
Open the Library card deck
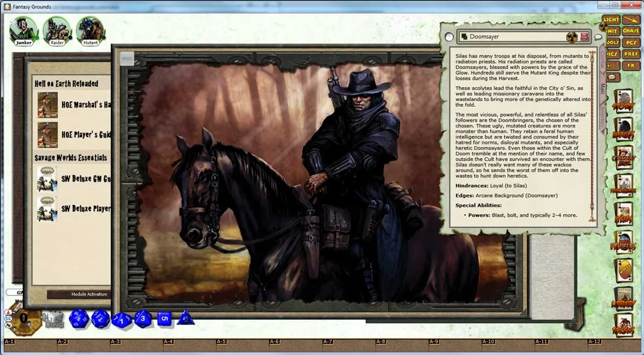[624, 299]
